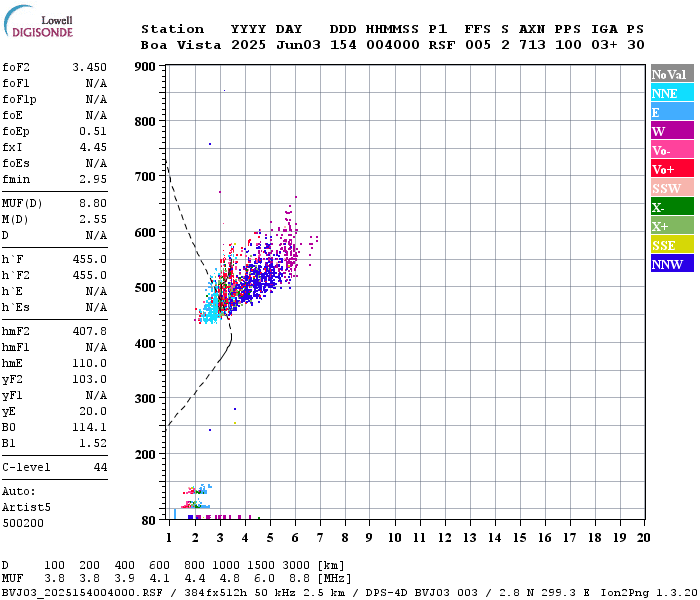The image size is (700, 600).
Task: Click the MUF 6.0 value for 1500 km
Action: 264,579
